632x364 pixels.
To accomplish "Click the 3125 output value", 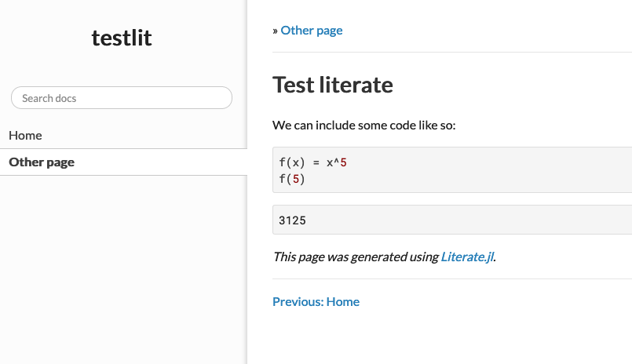I will tap(292, 220).
